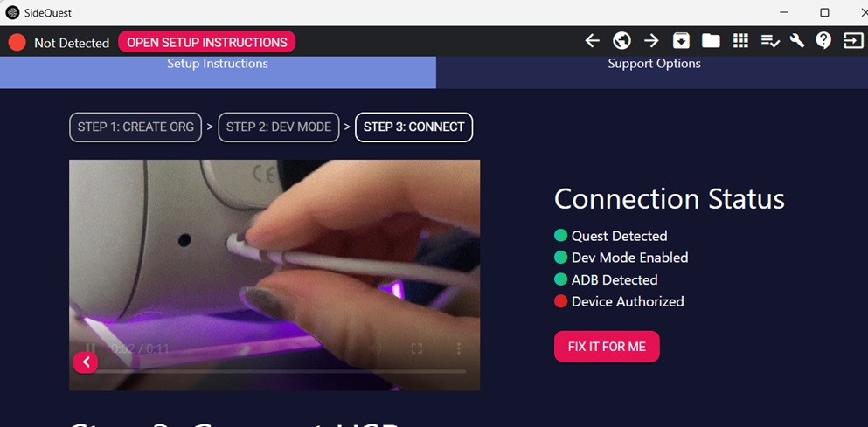
Task: Select Step 2: Dev Mode
Action: point(279,127)
